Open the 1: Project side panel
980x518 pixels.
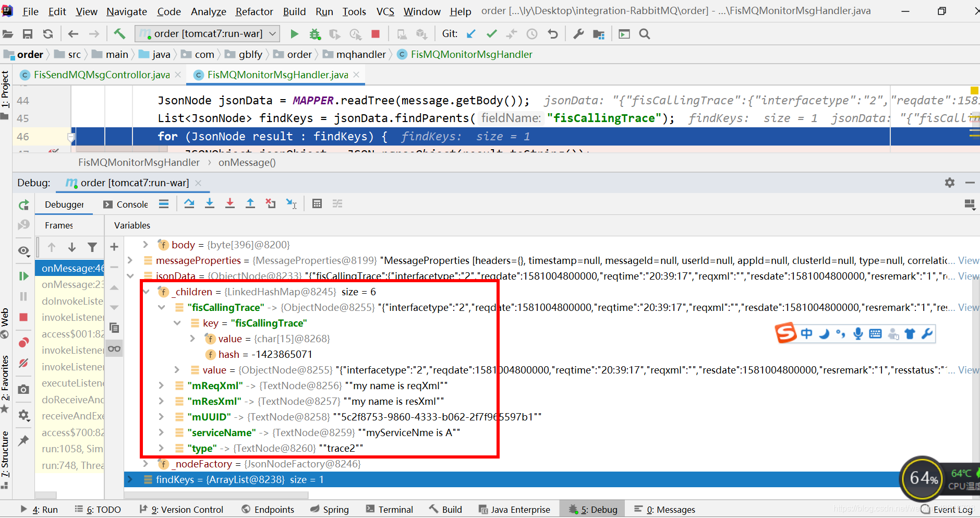click(x=5, y=95)
